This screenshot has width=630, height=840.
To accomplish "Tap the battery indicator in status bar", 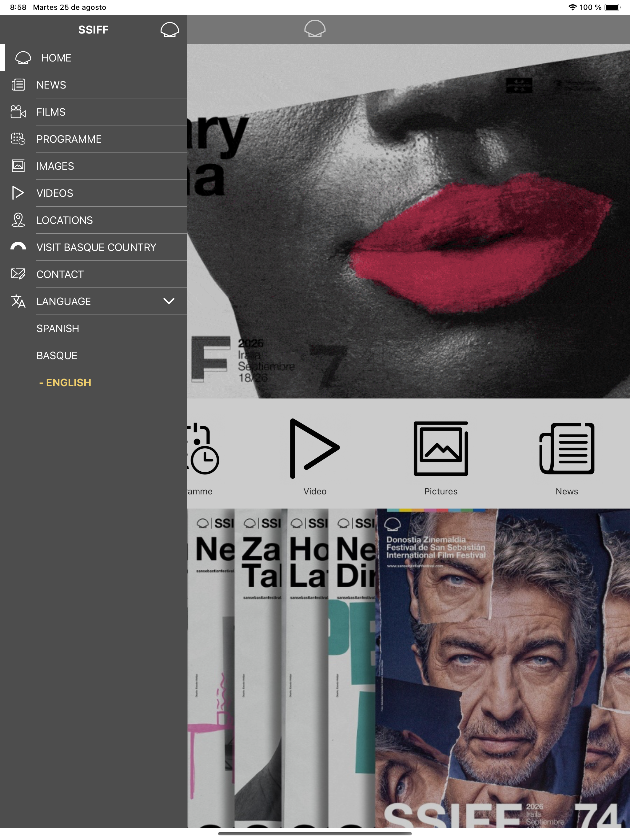I will pos(612,7).
